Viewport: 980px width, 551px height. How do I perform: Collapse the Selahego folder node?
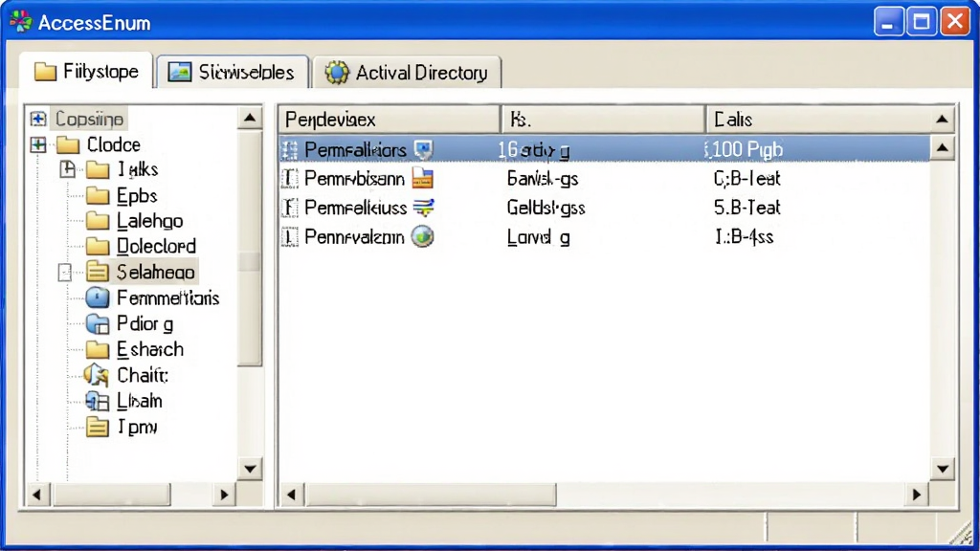65,273
